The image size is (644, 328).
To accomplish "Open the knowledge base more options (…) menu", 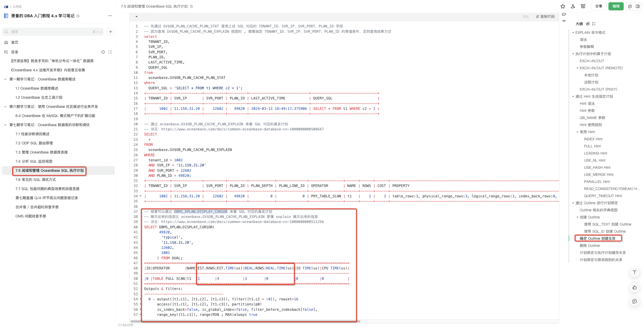I will [110, 16].
